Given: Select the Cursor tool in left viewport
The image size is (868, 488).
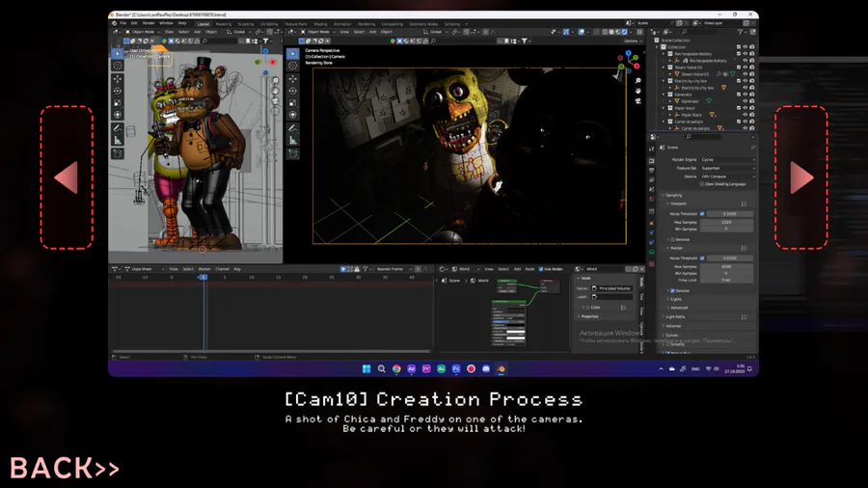Looking at the screenshot, I should (x=118, y=65).
